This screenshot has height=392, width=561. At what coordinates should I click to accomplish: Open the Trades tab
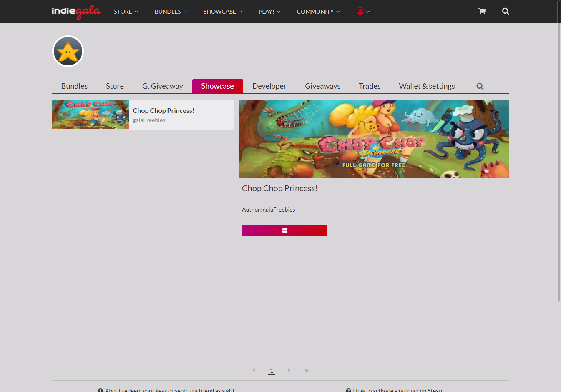pos(370,86)
